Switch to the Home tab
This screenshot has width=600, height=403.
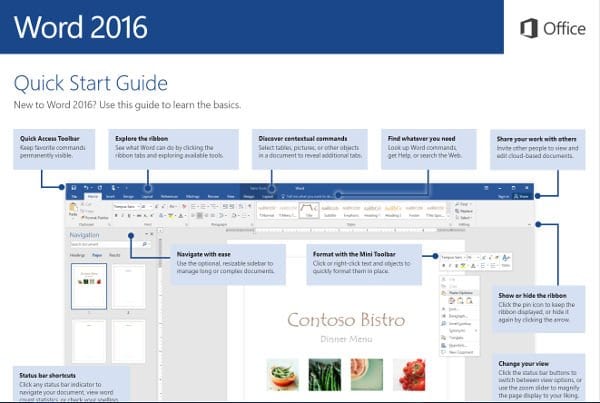tap(93, 196)
